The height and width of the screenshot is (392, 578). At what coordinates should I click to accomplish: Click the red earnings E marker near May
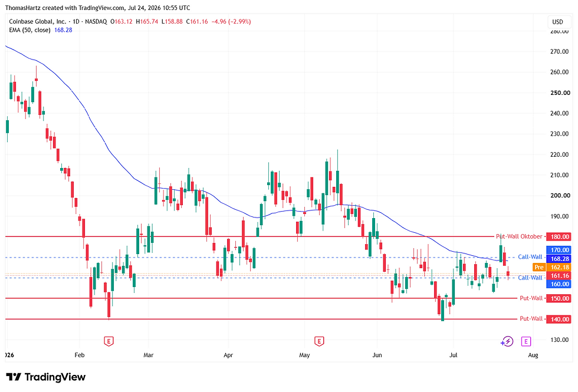[x=319, y=341]
